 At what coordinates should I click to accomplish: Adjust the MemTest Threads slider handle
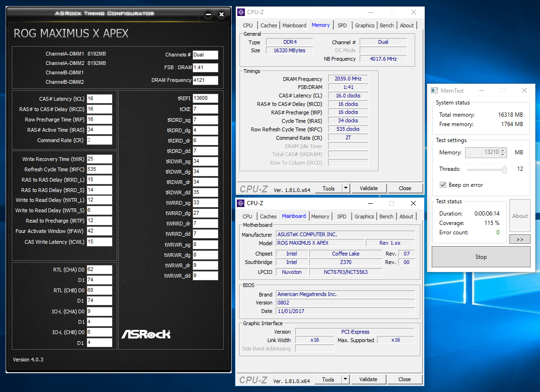pos(505,169)
